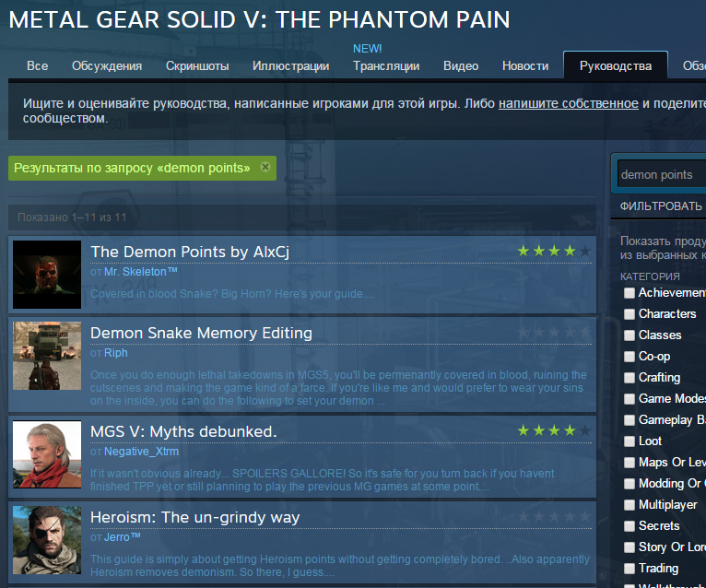Go to the Трансляции tab
Screen dimensions: 706x588
click(386, 65)
